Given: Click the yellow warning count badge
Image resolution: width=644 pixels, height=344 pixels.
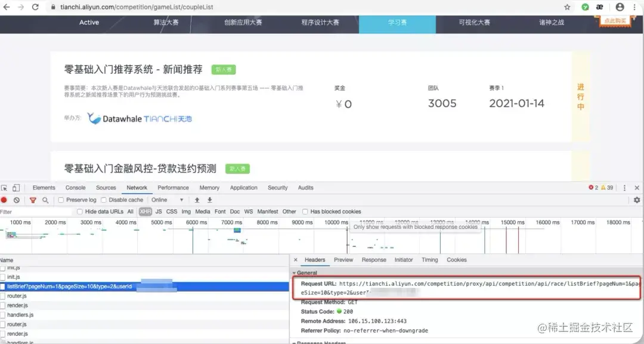Looking at the screenshot, I should pos(608,188).
